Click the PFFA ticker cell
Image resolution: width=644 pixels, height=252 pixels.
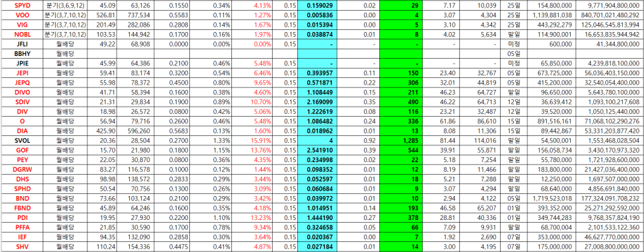22,227
